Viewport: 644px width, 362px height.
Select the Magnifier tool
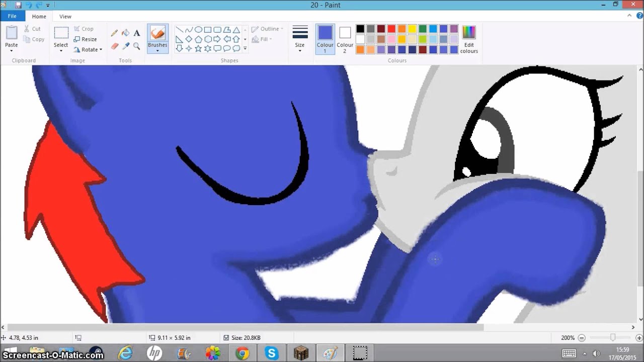click(x=137, y=46)
